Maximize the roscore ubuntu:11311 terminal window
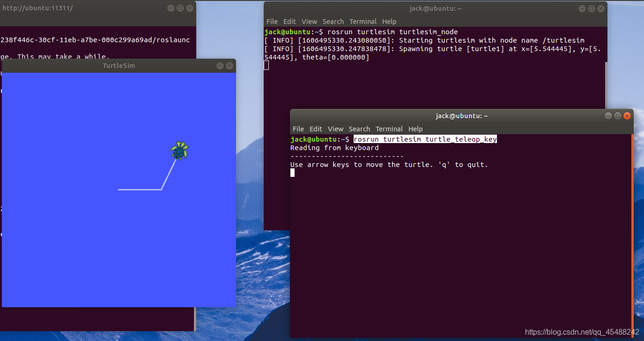Screen dimensions: 644x341 (x=180, y=8)
